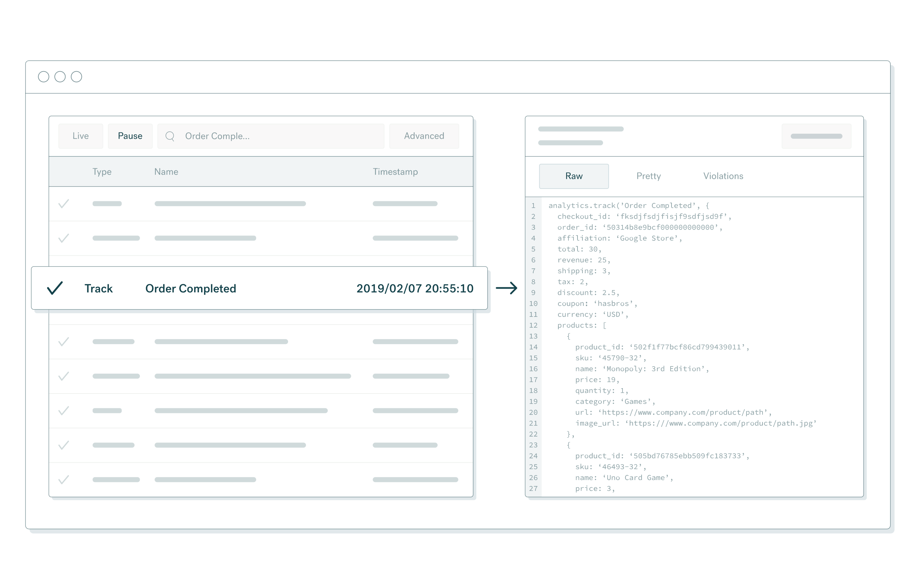Image resolution: width=924 pixels, height=580 pixels.
Task: Click timestamp 2019/02/07 20:55:10
Action: click(415, 288)
